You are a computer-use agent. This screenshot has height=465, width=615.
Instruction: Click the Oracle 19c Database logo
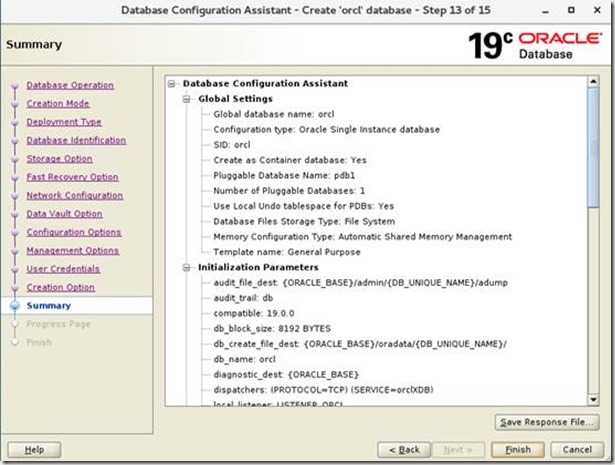[535, 45]
